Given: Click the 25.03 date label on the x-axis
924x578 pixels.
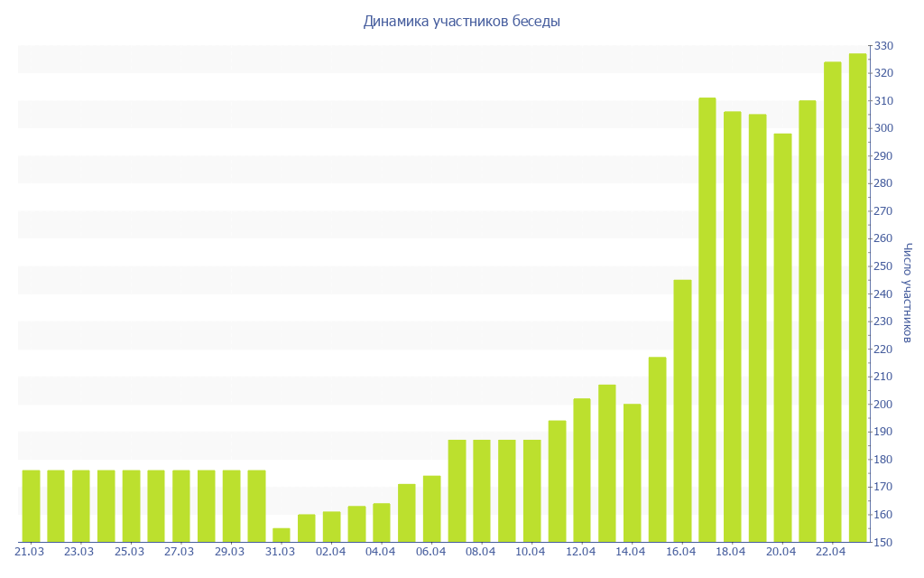Looking at the screenshot, I should tap(131, 552).
